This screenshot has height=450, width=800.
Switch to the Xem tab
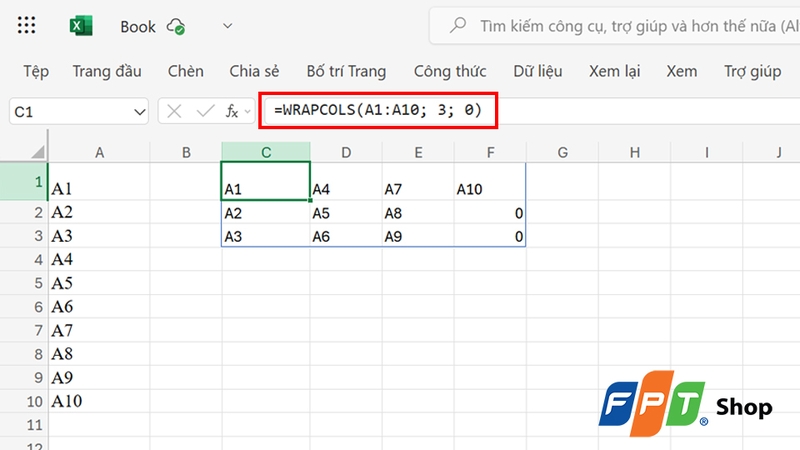[x=682, y=71]
